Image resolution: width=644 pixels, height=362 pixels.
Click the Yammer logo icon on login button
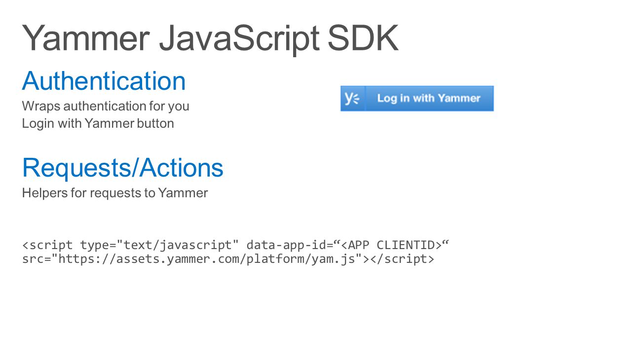[352, 98]
